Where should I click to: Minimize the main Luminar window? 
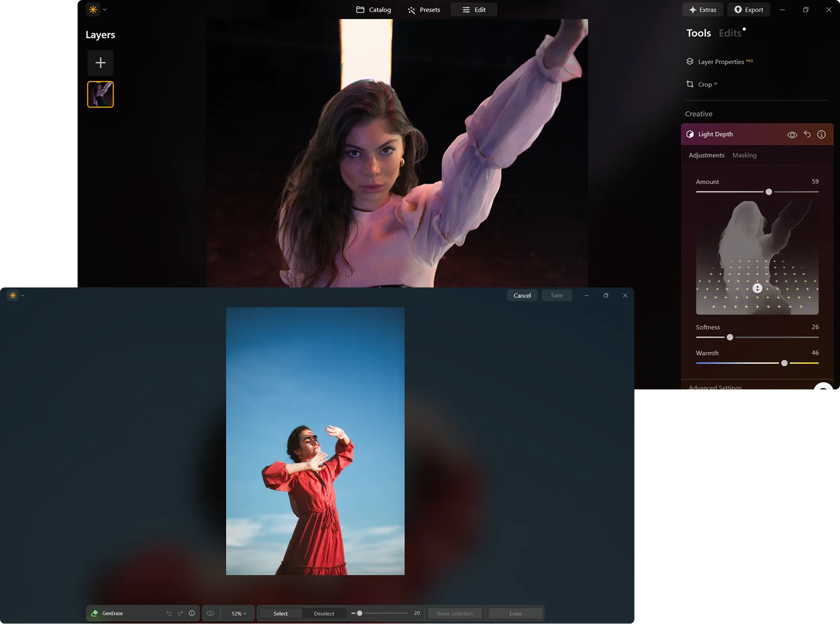783,10
